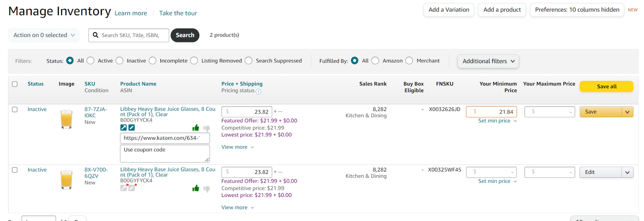
Task: Click the empty maximum price field for 87-7ZJA-I0KC
Action: [550, 112]
